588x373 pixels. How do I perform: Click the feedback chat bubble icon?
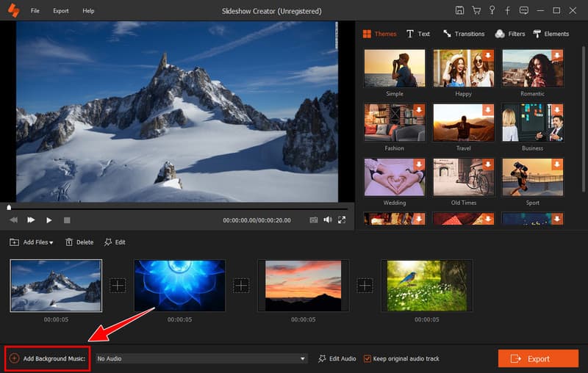click(x=523, y=11)
